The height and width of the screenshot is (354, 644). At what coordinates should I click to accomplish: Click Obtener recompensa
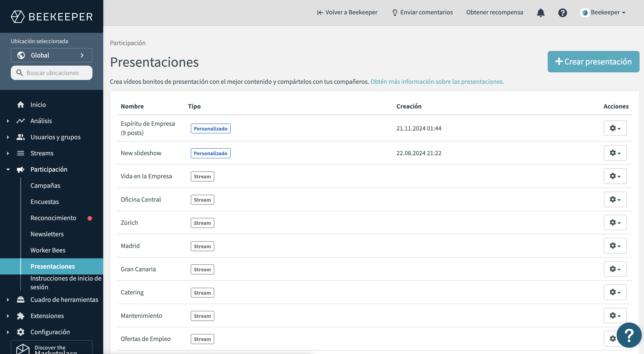(x=495, y=13)
